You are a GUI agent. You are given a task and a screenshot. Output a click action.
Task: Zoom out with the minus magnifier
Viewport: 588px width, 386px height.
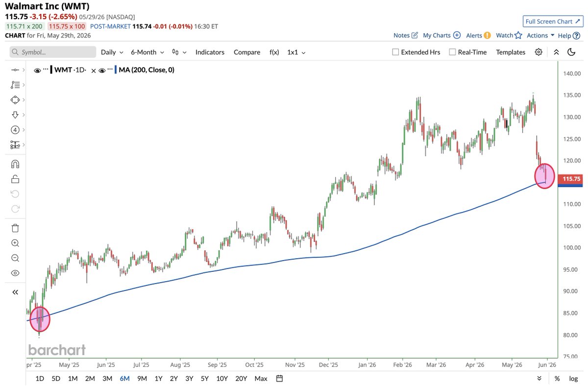coord(15,258)
